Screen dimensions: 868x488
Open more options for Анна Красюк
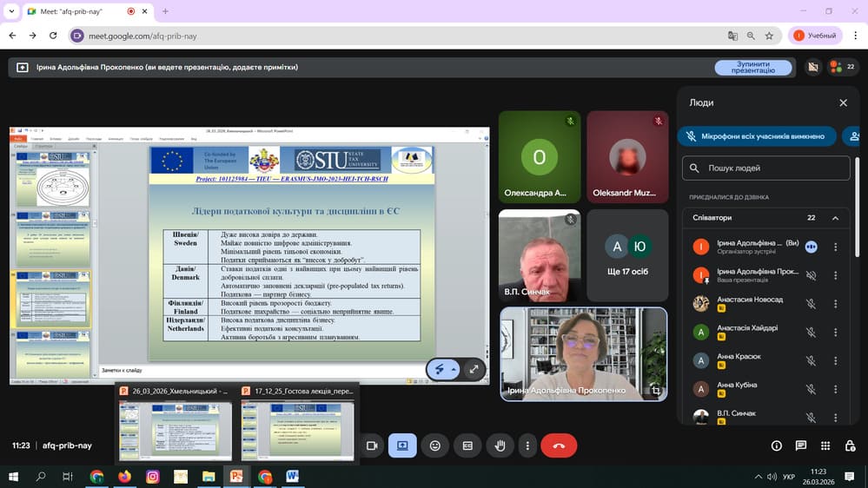click(x=836, y=360)
